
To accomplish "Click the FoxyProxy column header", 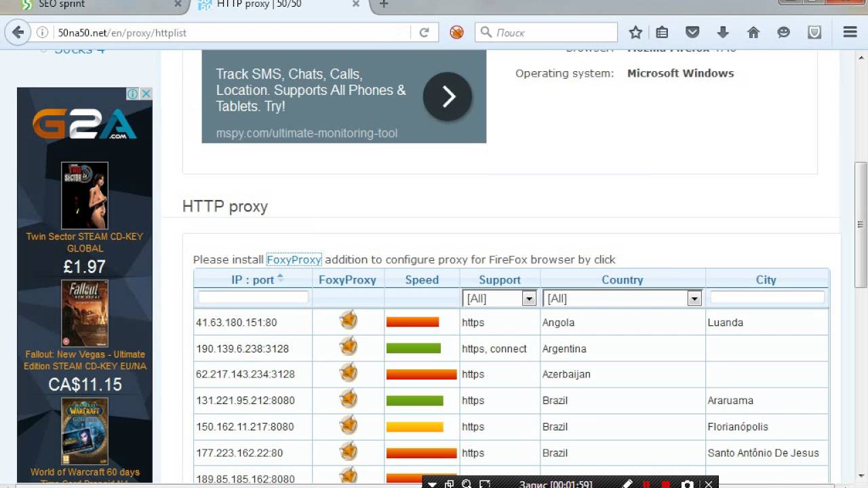I will (347, 279).
